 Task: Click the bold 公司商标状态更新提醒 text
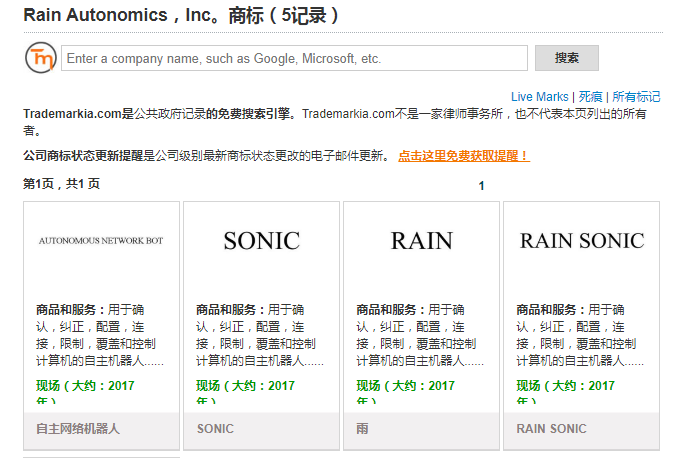click(x=83, y=156)
